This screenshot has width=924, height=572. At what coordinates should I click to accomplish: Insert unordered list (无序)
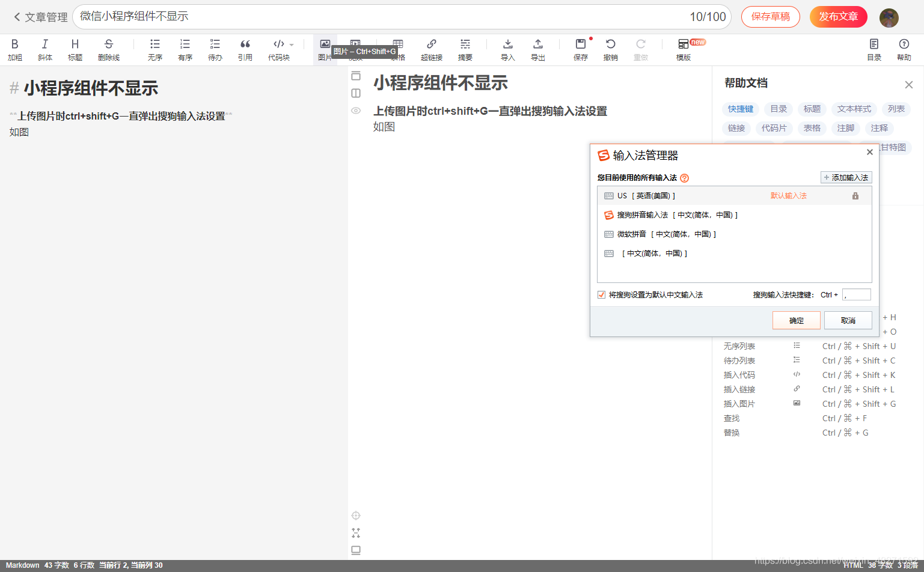tap(155, 49)
